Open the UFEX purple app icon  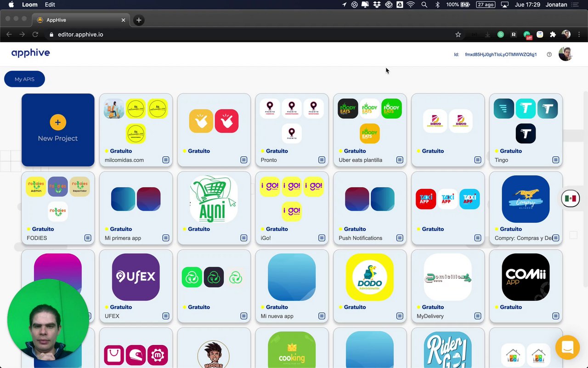coord(136,277)
